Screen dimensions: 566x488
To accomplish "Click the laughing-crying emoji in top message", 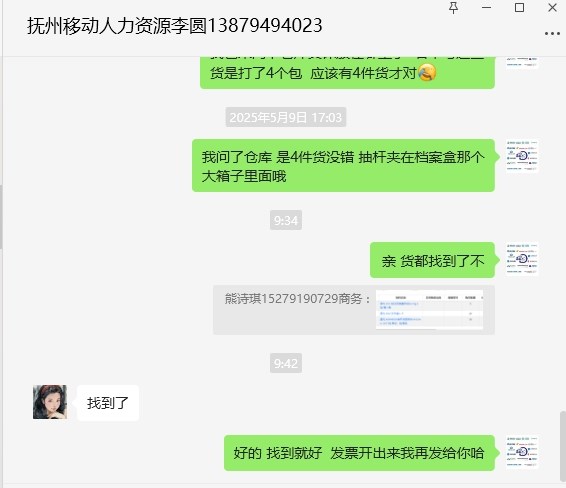I will tap(427, 73).
